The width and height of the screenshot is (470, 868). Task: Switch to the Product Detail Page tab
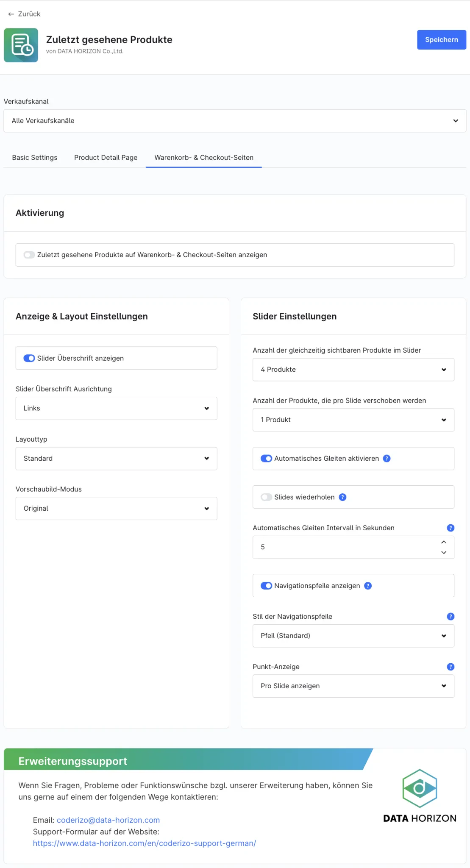click(x=106, y=158)
